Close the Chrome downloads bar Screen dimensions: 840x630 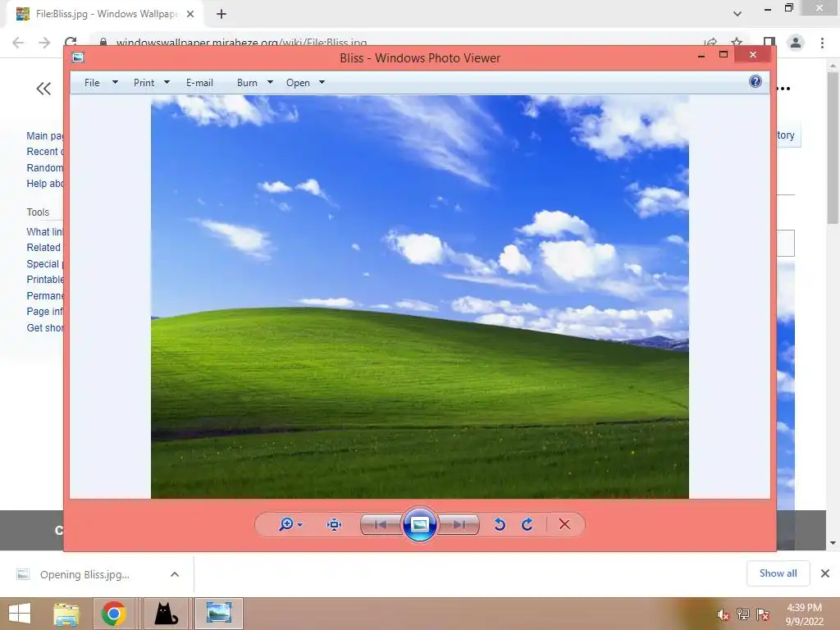point(825,573)
